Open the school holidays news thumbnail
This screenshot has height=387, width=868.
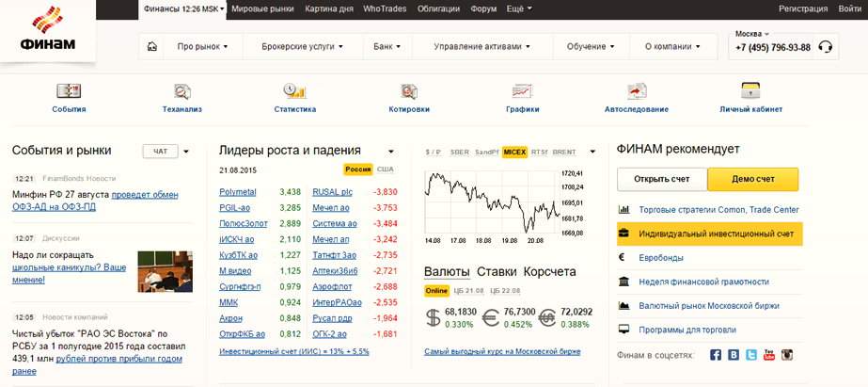coord(165,272)
